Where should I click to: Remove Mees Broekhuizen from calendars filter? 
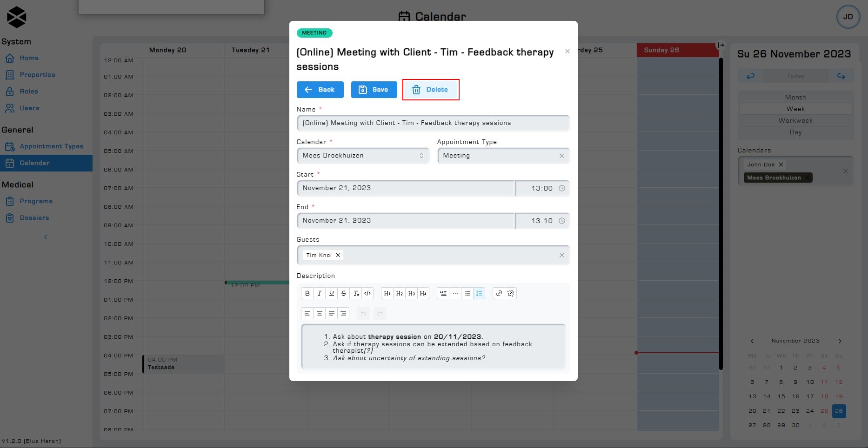[x=808, y=178]
